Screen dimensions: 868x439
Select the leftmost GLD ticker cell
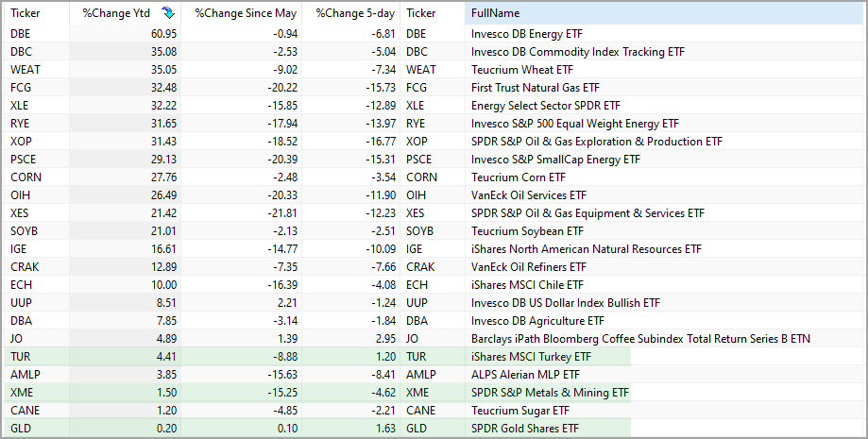(x=21, y=429)
